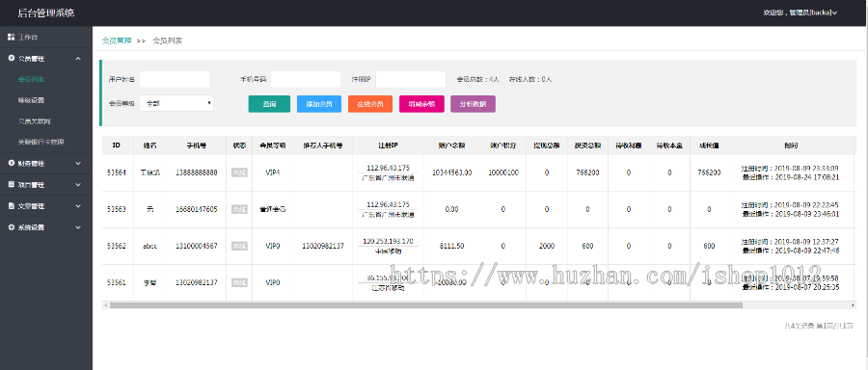The height and width of the screenshot is (370, 868).
Task: Focus the 用户姓名 search input
Action: [x=175, y=79]
